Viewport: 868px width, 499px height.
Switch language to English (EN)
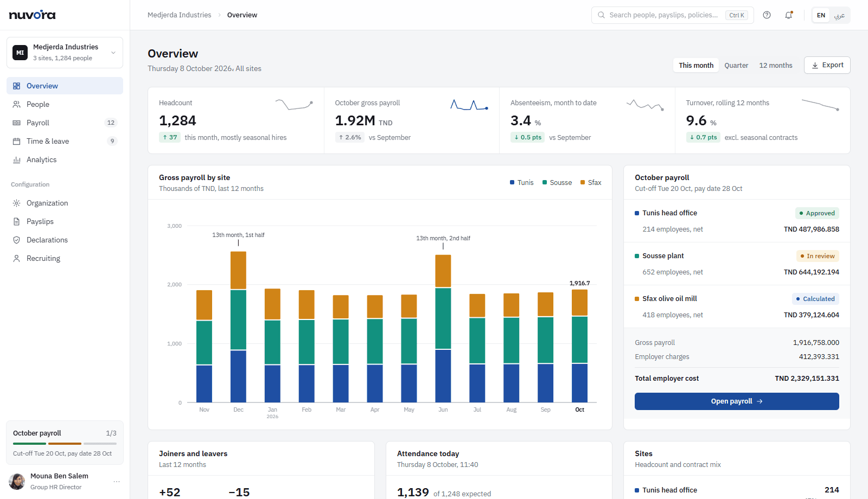click(x=821, y=15)
